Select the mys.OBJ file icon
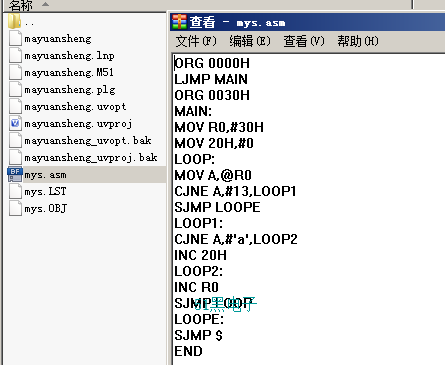 [15, 209]
